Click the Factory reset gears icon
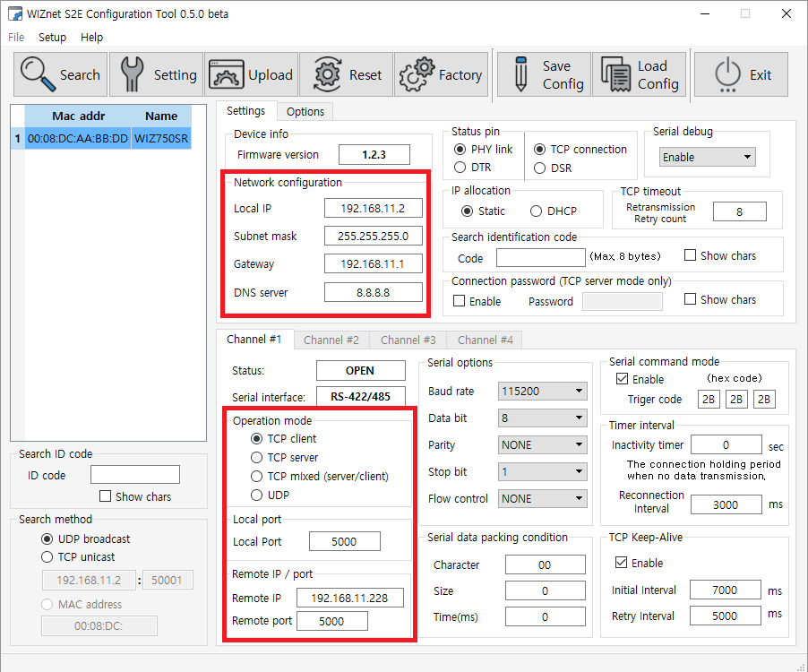The width and height of the screenshot is (808, 672). (417, 74)
